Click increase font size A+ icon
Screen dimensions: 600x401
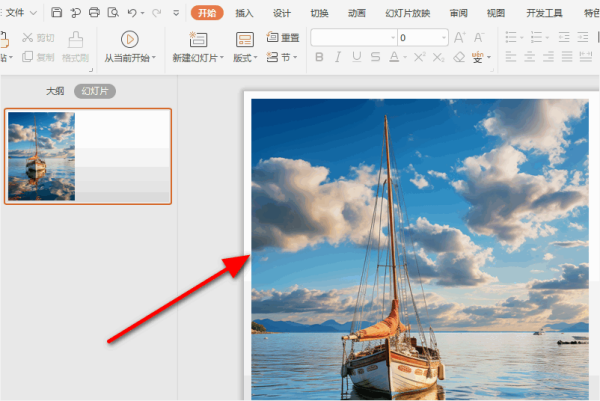(x=460, y=37)
